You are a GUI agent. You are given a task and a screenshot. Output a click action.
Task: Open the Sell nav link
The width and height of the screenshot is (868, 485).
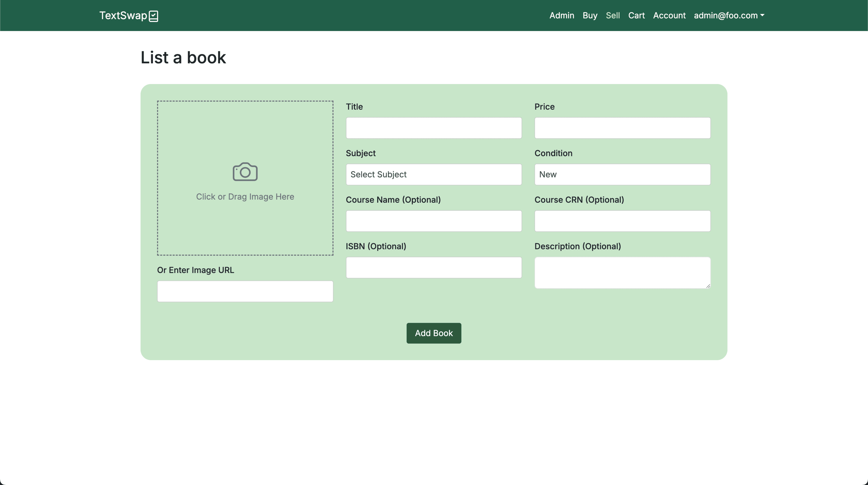(x=613, y=16)
